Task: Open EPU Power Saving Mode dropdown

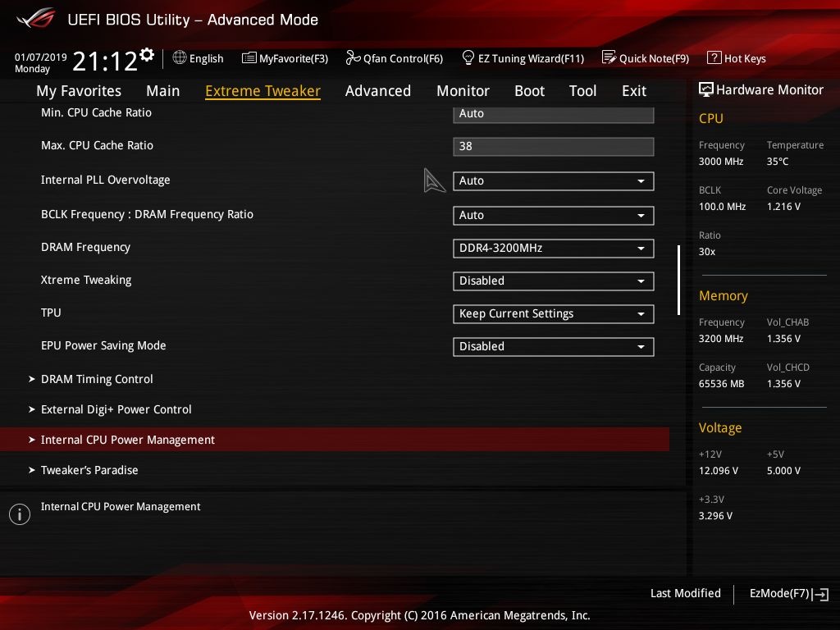Action: (x=554, y=347)
